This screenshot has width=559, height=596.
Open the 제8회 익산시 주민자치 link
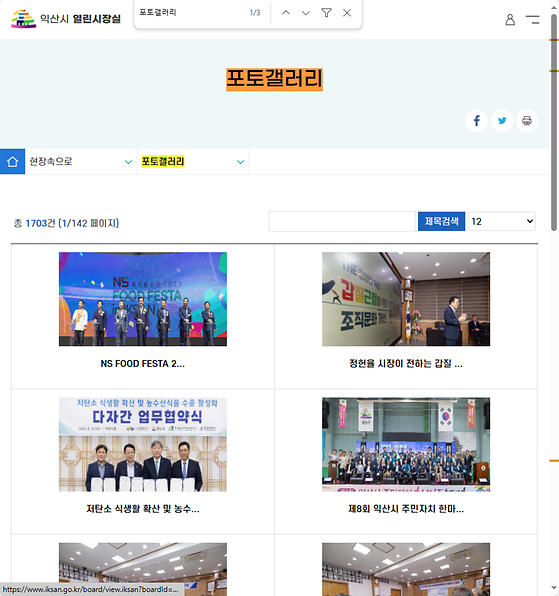406,509
